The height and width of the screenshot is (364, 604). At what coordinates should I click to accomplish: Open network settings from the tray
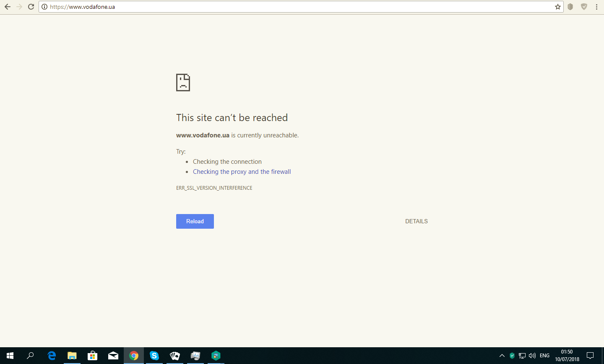tap(522, 356)
